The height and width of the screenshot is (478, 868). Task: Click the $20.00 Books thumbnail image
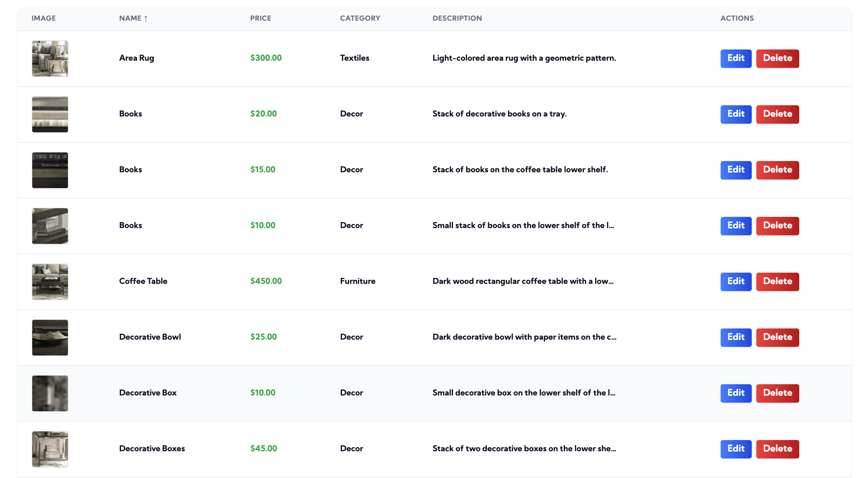50,114
